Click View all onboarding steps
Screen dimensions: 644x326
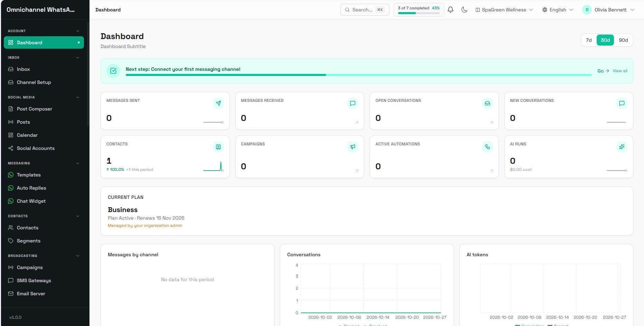click(620, 71)
